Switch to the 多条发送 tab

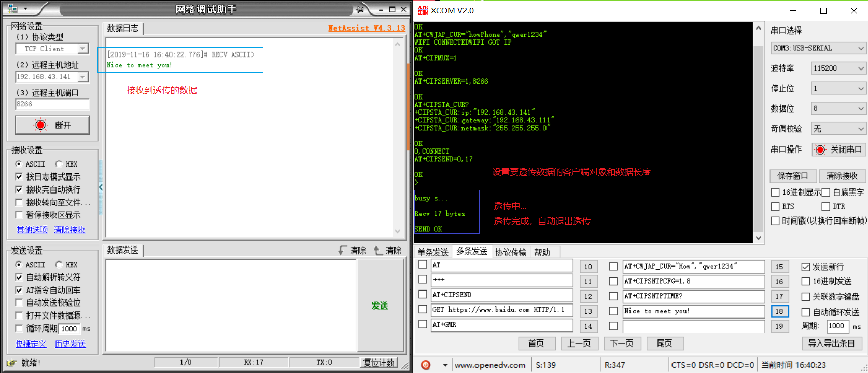pyautogui.click(x=471, y=252)
